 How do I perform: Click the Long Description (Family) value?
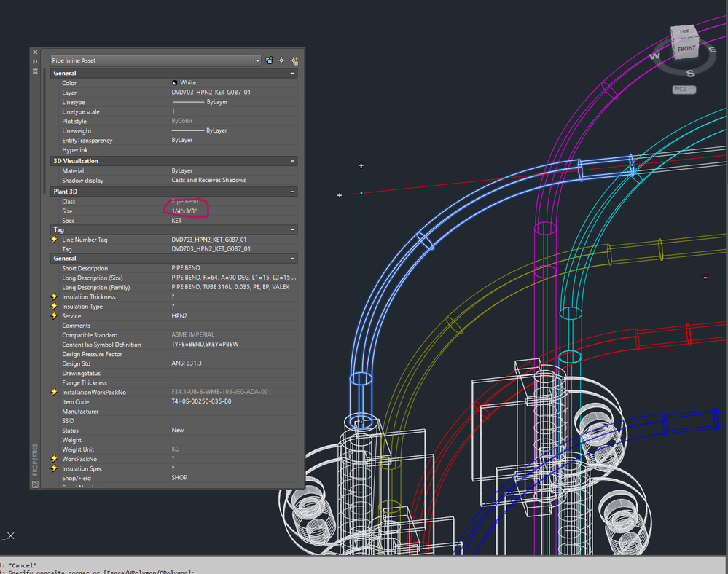click(230, 287)
